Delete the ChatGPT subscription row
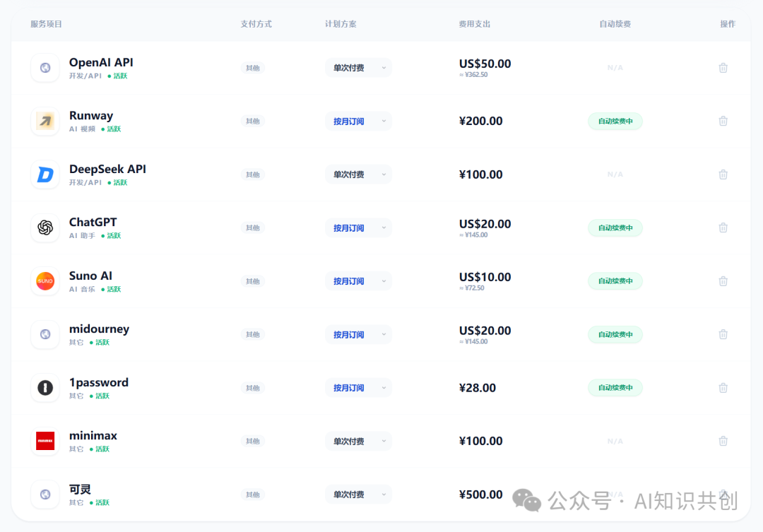This screenshot has width=763, height=532. (723, 227)
